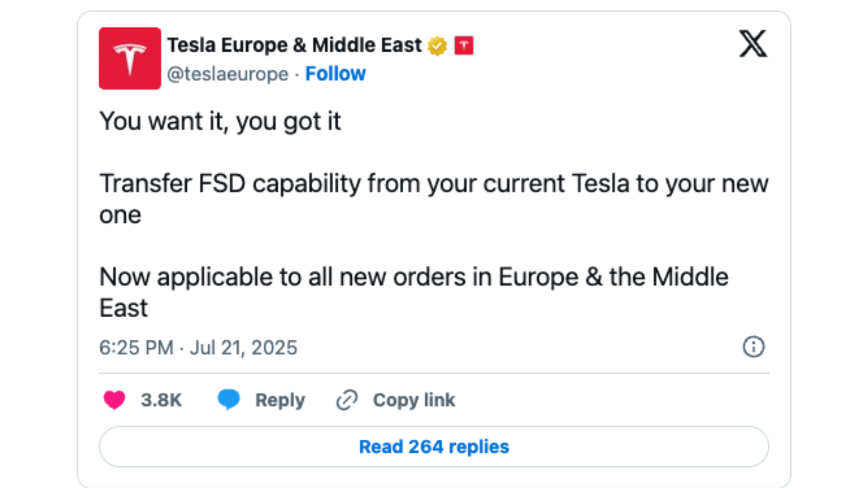Click the Tesla profile avatar icon
This screenshot has width=868, height=488.
[129, 58]
